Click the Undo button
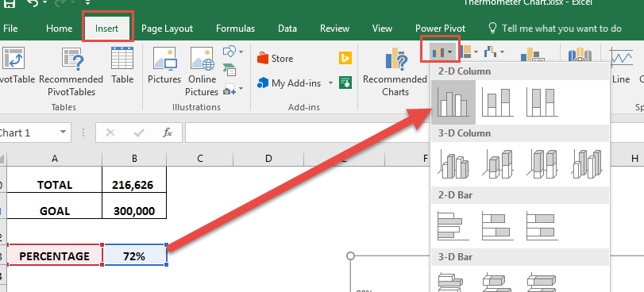Screen dimensions: 644x292 click(x=33, y=4)
